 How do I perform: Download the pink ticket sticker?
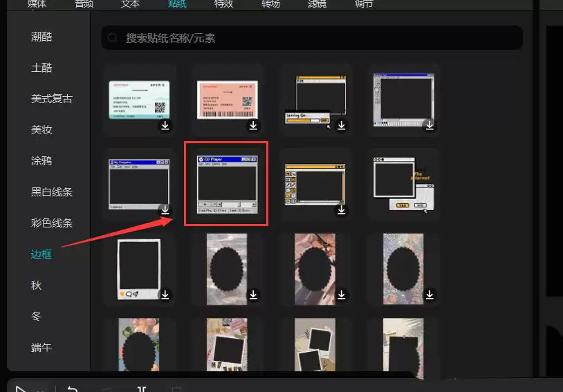coord(253,125)
